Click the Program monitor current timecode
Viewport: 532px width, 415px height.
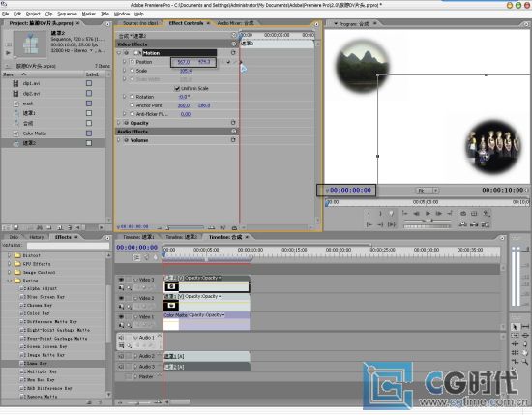pyautogui.click(x=350, y=191)
